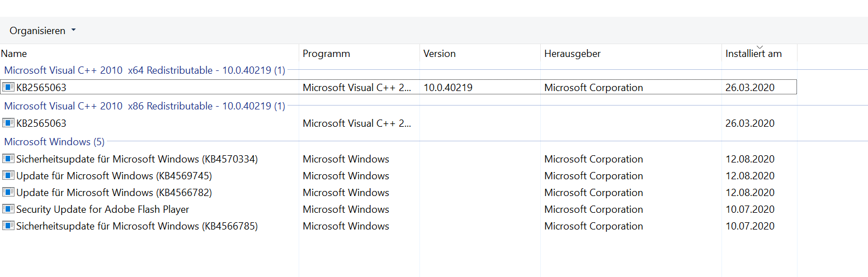Click the version cell 10.0.40219
This screenshot has width=868, height=277.
point(448,88)
